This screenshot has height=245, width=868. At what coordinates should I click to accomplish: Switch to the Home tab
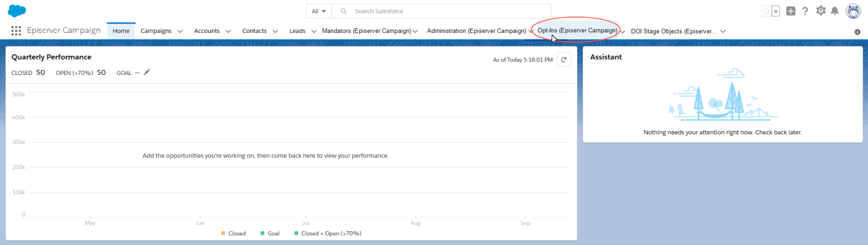tap(121, 31)
